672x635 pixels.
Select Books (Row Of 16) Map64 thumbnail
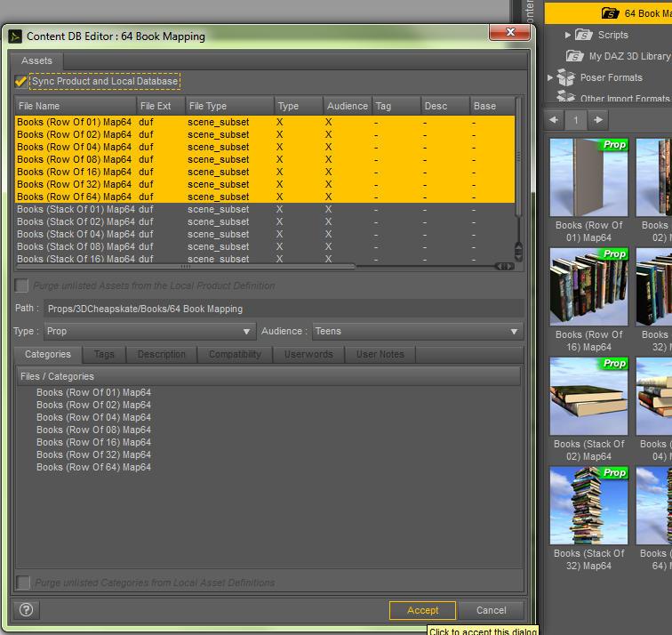tap(588, 286)
